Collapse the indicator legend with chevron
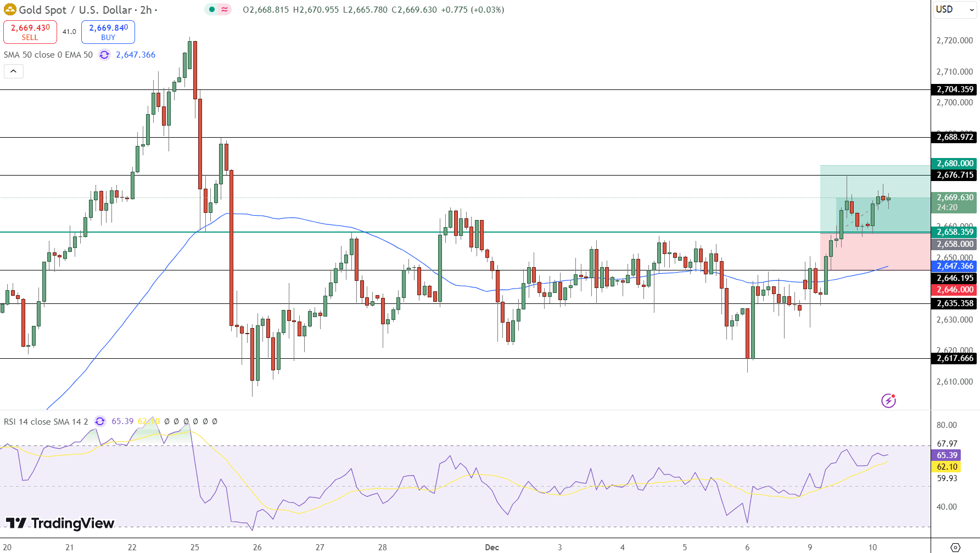 click(x=14, y=71)
